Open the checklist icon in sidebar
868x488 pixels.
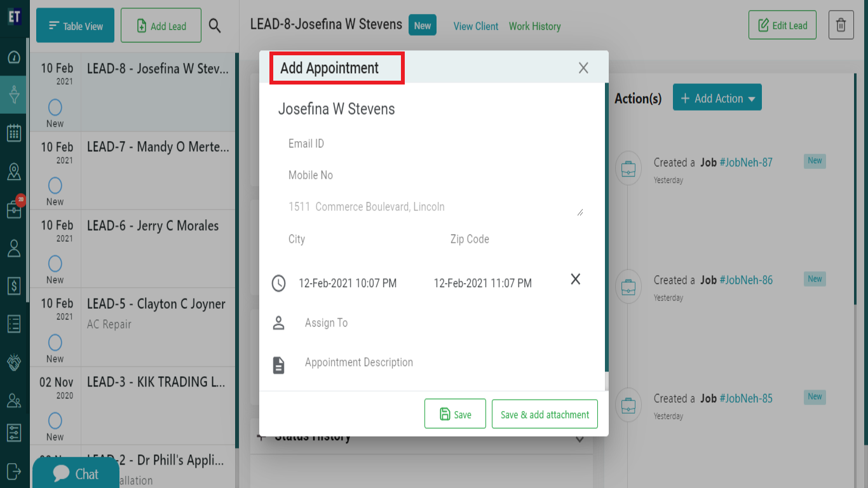coord(14,324)
